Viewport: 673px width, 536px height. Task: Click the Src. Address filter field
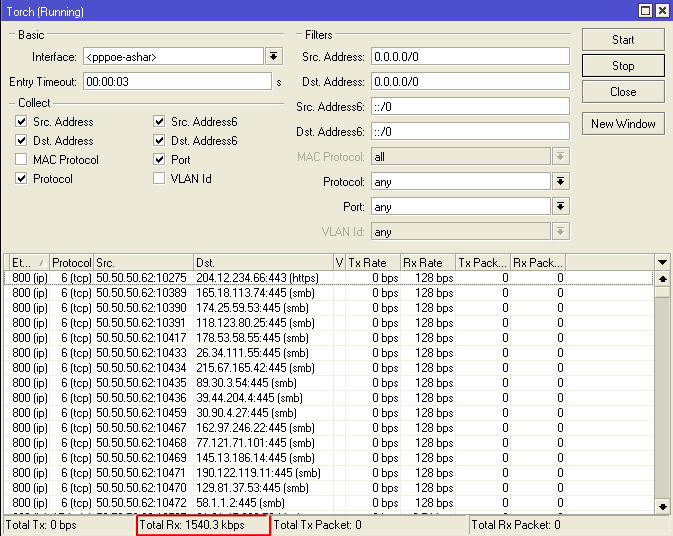[470, 56]
